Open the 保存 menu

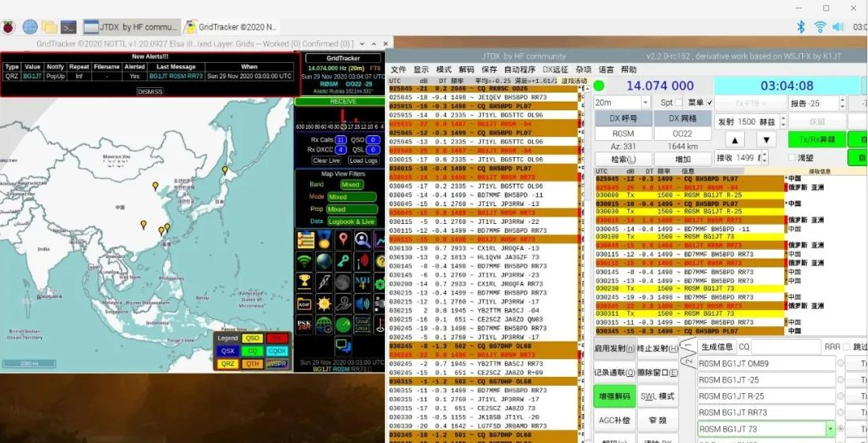[x=490, y=70]
